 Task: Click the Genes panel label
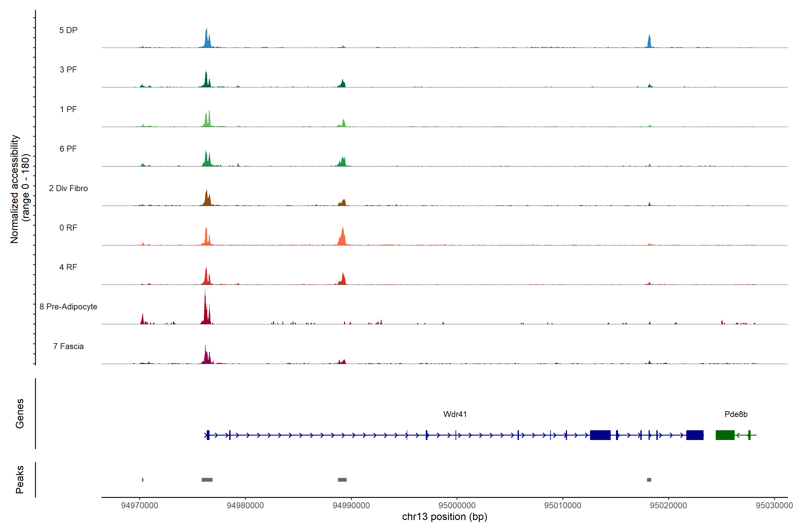(20, 414)
